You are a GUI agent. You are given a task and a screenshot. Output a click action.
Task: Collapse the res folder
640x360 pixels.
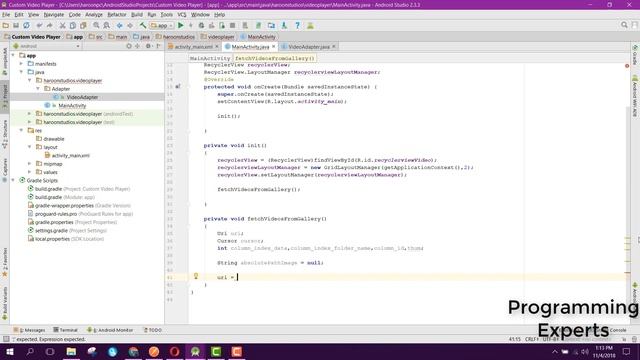[22, 131]
